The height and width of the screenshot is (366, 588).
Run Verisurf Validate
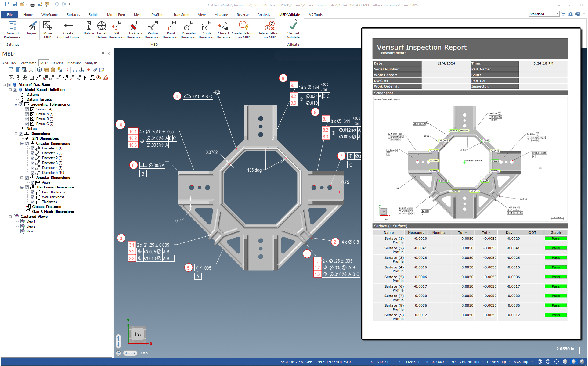coord(293,30)
